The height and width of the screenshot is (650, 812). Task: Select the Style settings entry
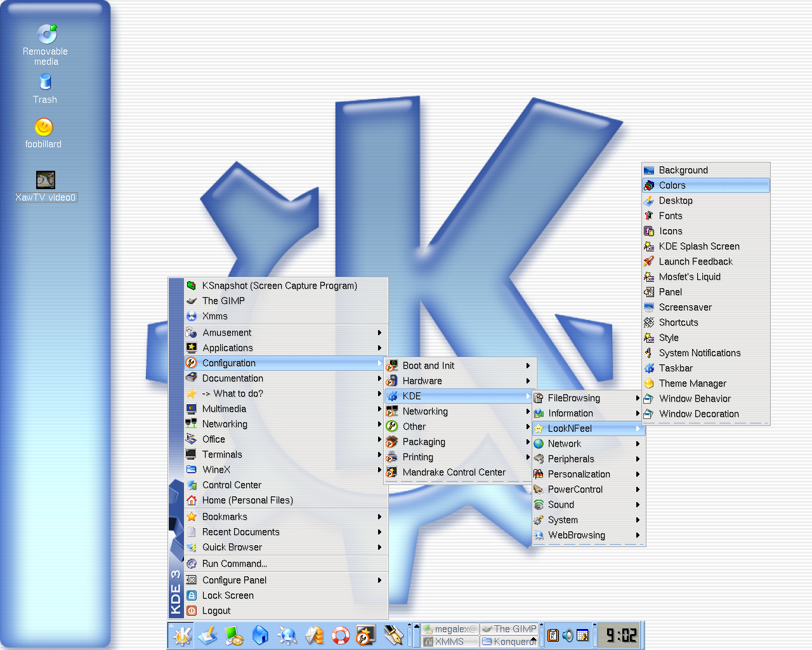click(706, 338)
